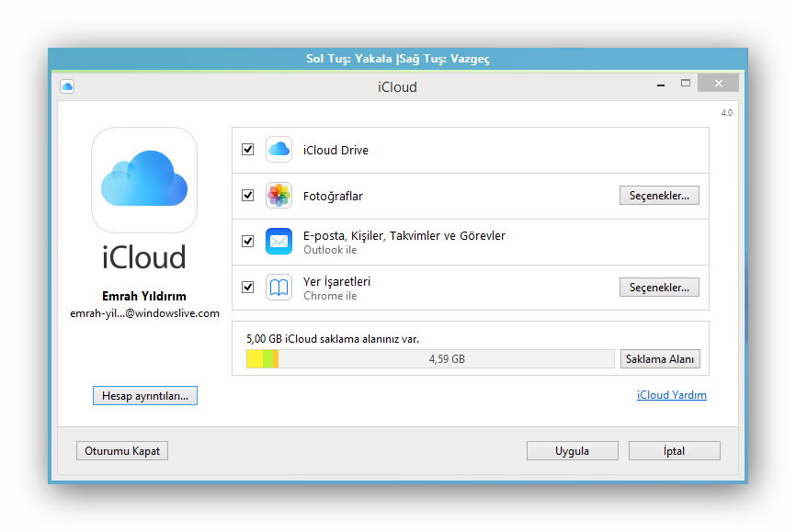Apply changes with Uygula button
This screenshot has width=796, height=532.
tap(572, 451)
